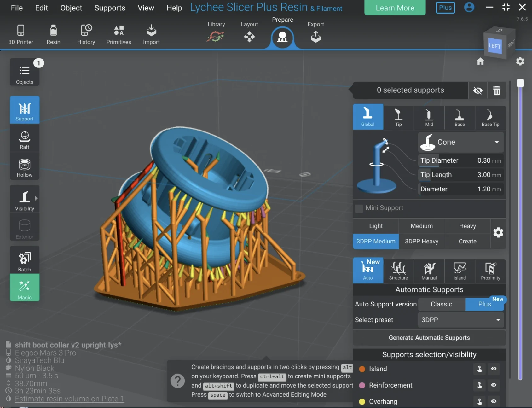The image size is (532, 408).
Task: Open the Magic wand tool
Action: [x=25, y=288]
